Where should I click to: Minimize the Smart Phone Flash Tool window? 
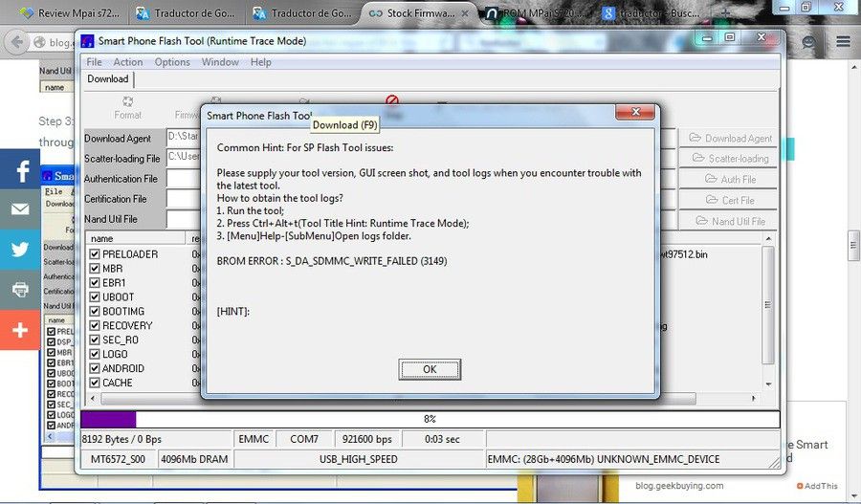click(x=707, y=38)
